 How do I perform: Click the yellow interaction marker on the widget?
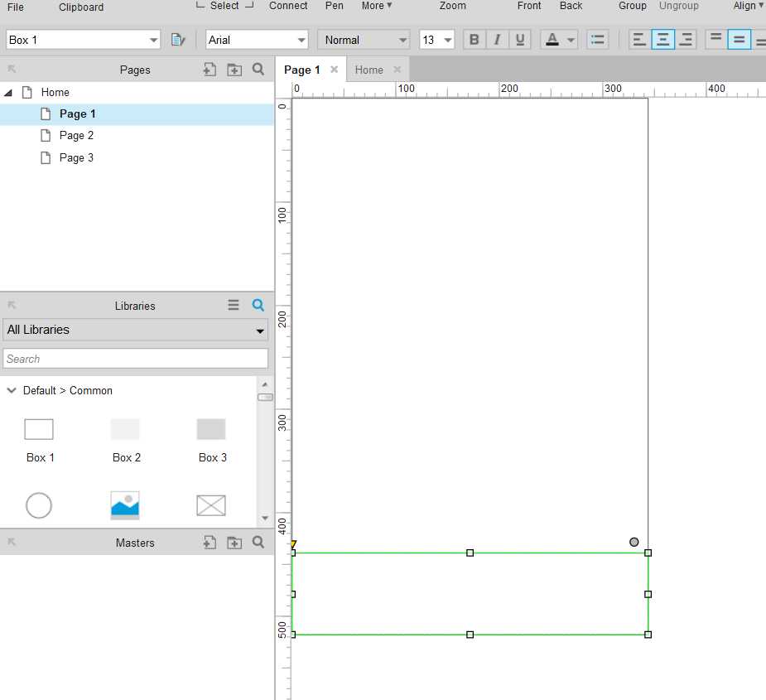294,544
